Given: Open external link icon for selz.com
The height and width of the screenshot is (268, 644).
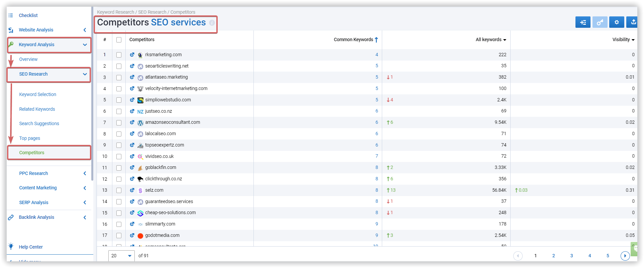Looking at the screenshot, I should tap(132, 190).
